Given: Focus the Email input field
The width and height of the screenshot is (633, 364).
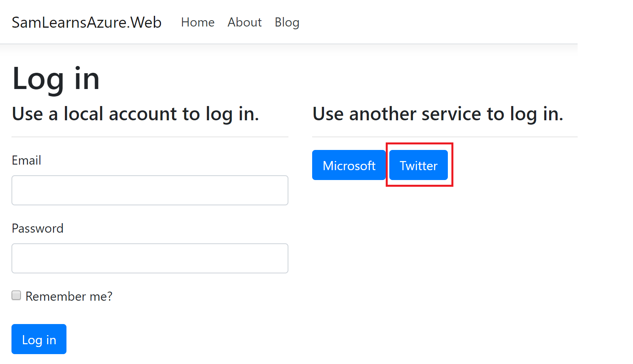Looking at the screenshot, I should [x=150, y=190].
